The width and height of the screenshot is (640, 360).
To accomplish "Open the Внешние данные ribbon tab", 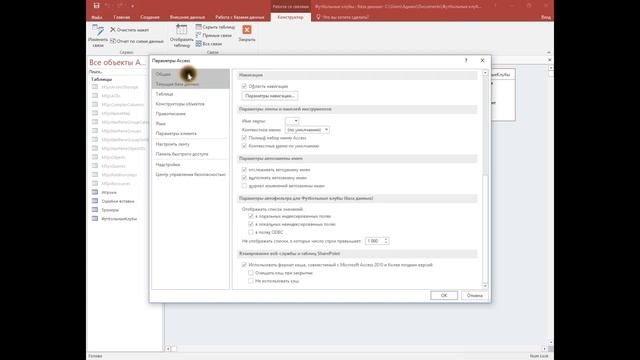I will point(187,17).
